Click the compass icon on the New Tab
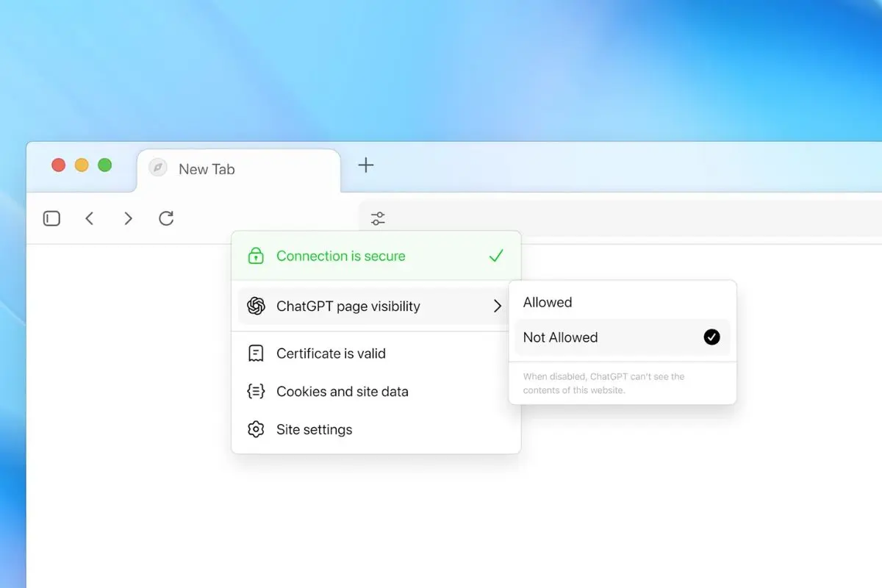The height and width of the screenshot is (588, 882). coord(157,168)
